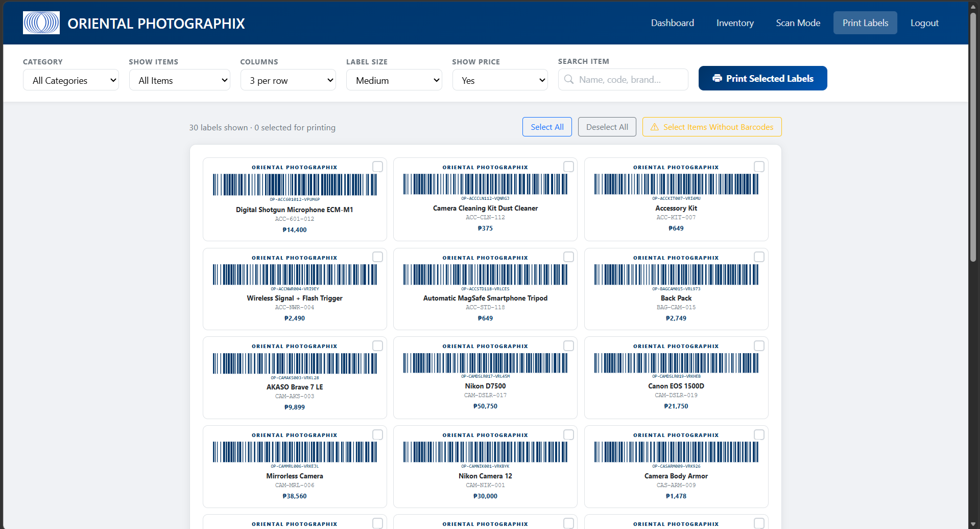Image resolution: width=980 pixels, height=529 pixels.
Task: Click the price "₱21,750"
Action: click(x=676, y=406)
